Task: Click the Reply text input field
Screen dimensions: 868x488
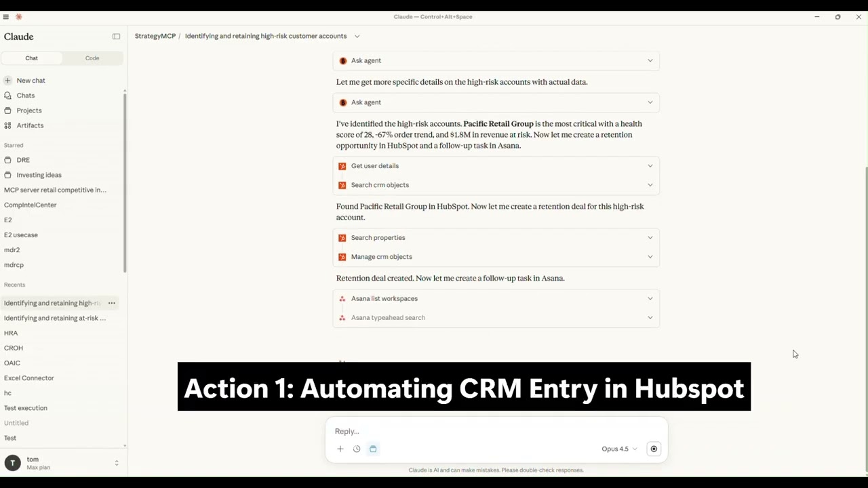Action: tap(496, 431)
